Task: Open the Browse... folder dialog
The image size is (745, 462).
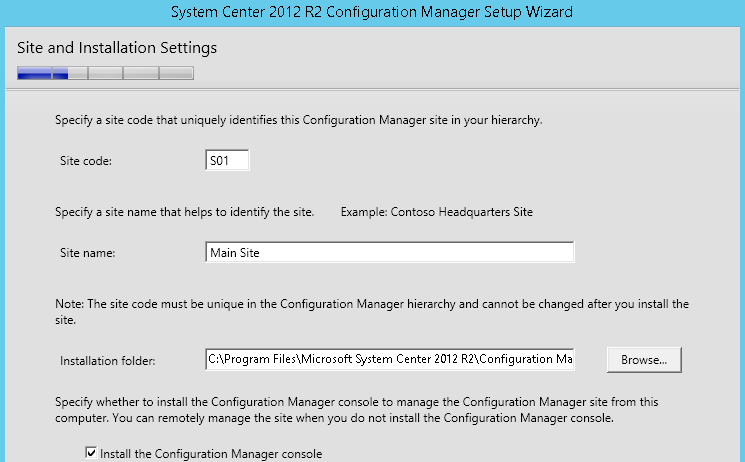Action: (644, 360)
